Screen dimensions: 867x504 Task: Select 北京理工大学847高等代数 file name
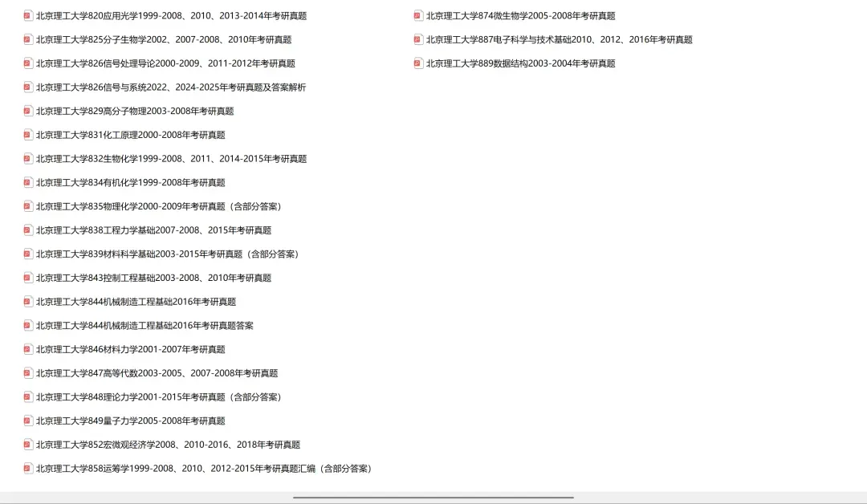click(x=157, y=372)
